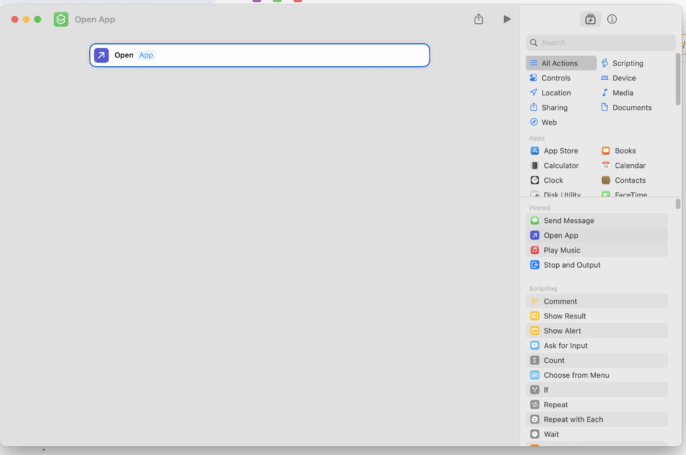Open Calendar app actions
The width and height of the screenshot is (686, 455).
(629, 166)
